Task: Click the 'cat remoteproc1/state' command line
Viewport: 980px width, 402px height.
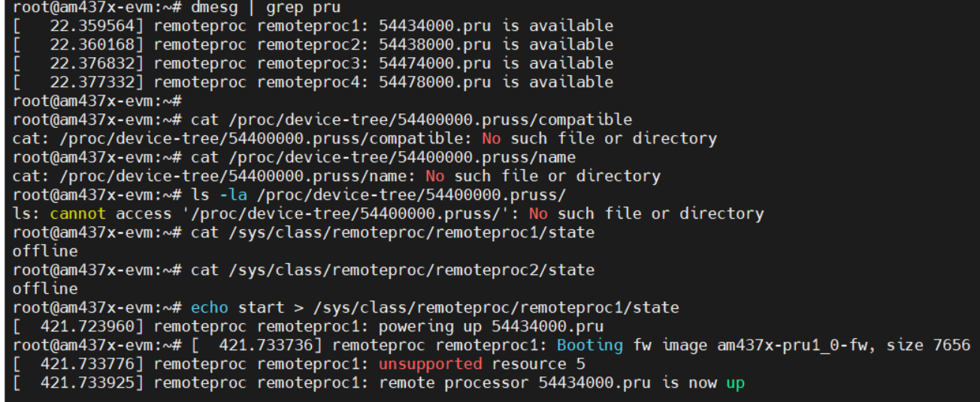Action: (392, 233)
